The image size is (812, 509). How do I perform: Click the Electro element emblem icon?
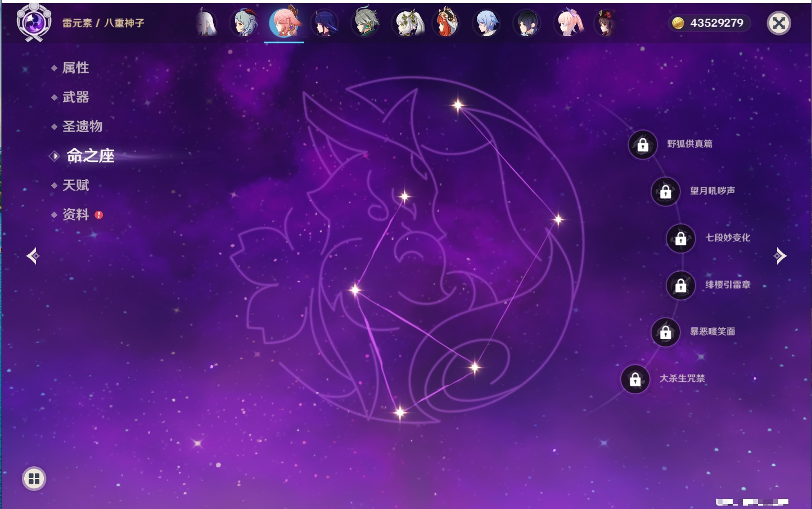tap(34, 22)
